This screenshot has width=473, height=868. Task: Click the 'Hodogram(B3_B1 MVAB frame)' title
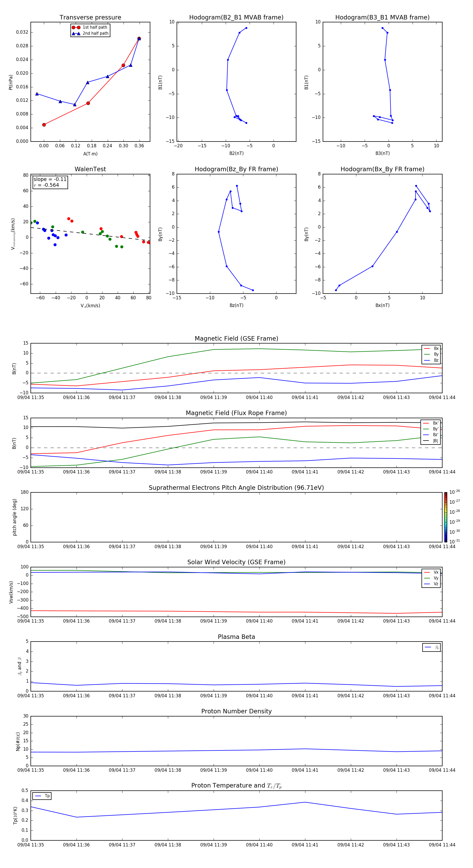(382, 18)
